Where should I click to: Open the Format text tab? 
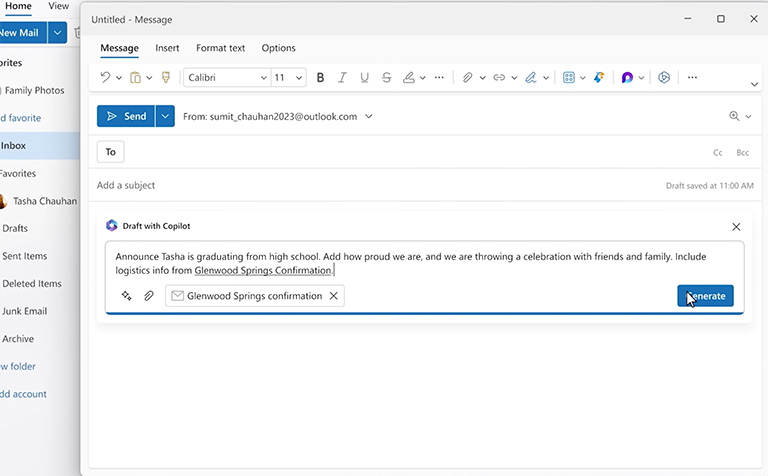click(220, 48)
